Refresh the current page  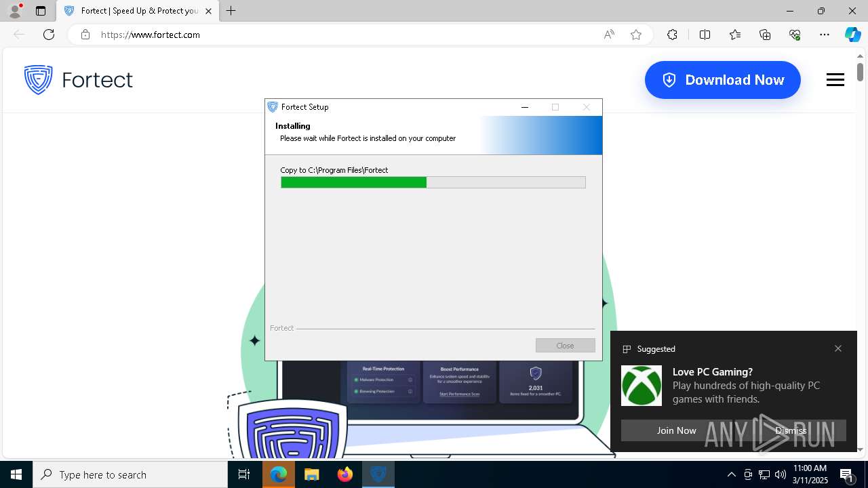point(49,35)
